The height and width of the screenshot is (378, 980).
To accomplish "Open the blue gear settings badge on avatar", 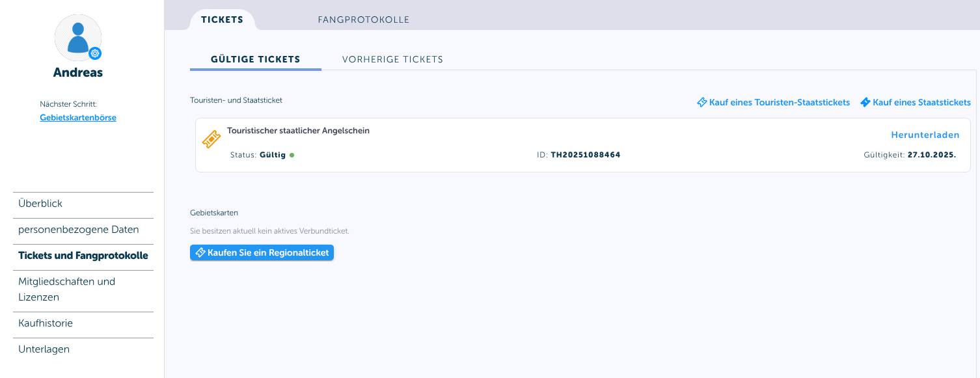I will click(95, 53).
